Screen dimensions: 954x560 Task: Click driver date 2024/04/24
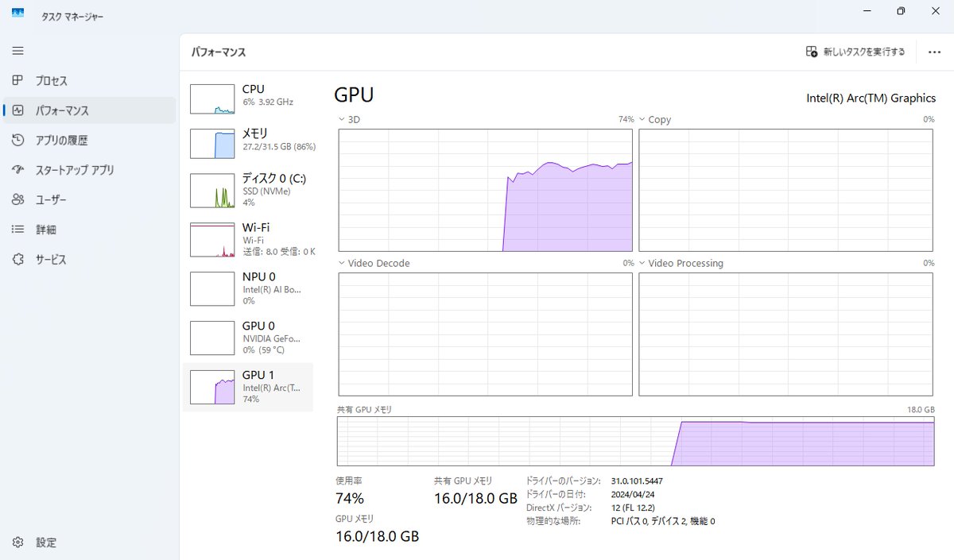pos(633,494)
